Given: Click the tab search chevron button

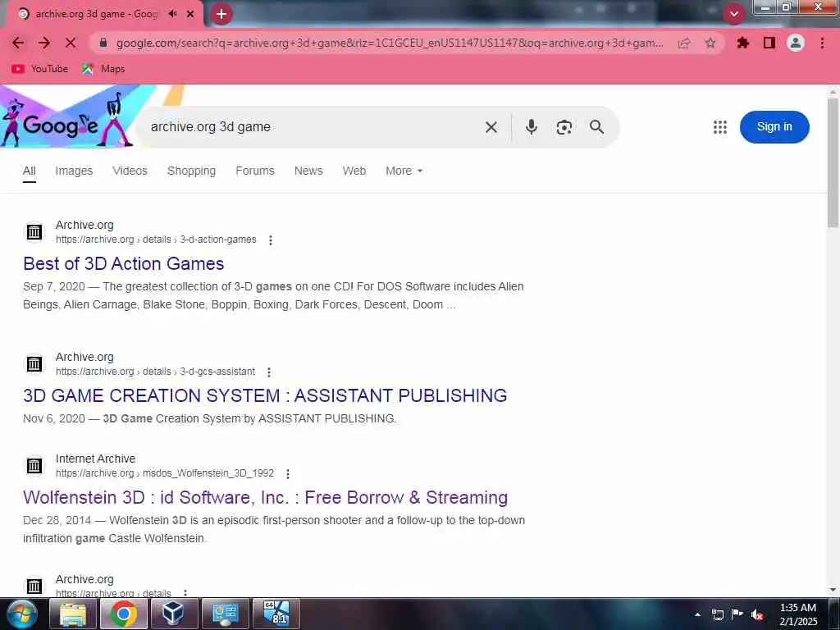Looking at the screenshot, I should (734, 14).
